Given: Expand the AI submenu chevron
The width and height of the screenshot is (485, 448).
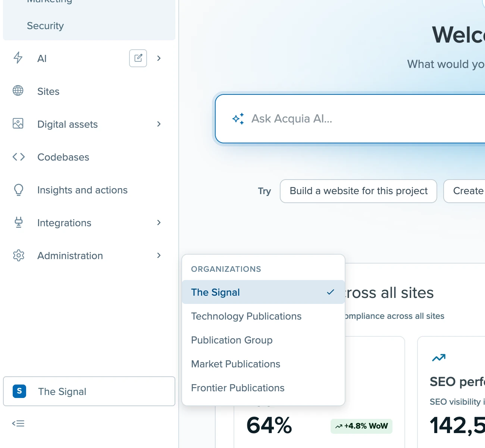Looking at the screenshot, I should pyautogui.click(x=159, y=58).
